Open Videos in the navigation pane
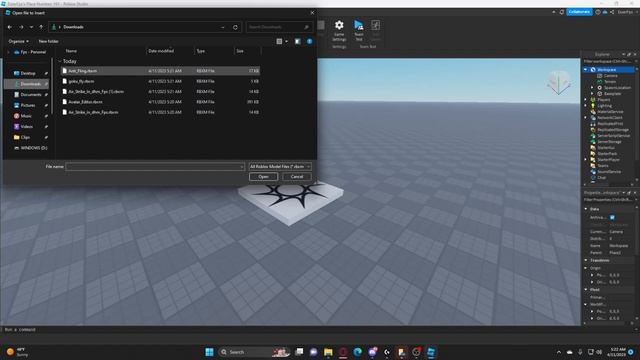The height and width of the screenshot is (360, 640). coord(27,127)
